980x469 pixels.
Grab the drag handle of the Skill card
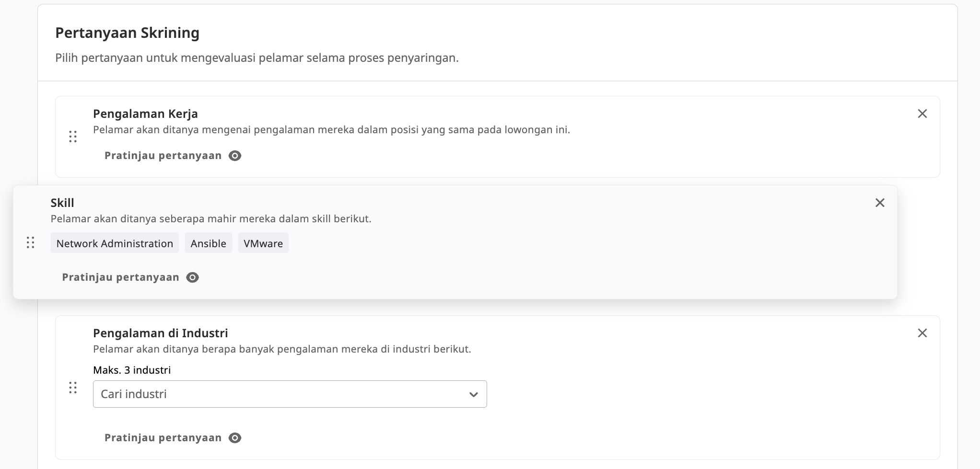(31, 243)
